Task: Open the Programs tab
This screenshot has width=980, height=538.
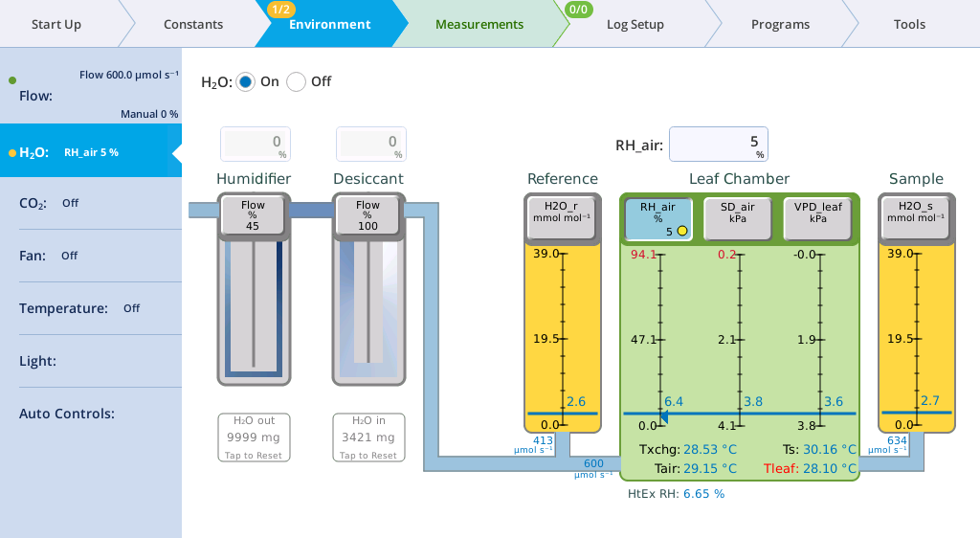Action: point(779,24)
